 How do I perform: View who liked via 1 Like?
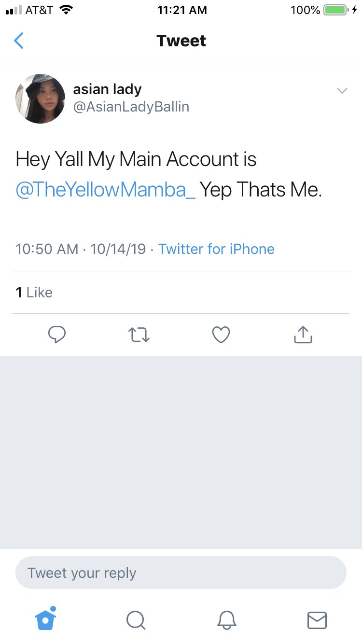click(34, 293)
